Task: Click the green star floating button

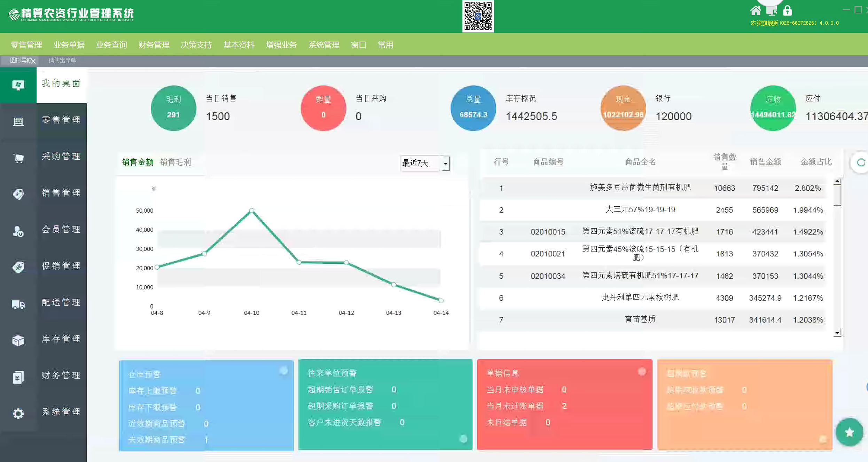Action: point(849,432)
